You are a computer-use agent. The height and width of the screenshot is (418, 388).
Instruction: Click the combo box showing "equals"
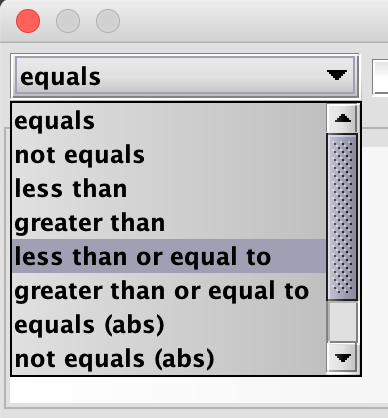pos(185,76)
